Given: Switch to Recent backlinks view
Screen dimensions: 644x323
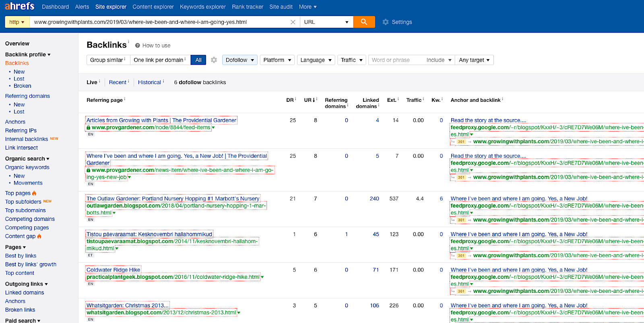Looking at the screenshot, I should [x=118, y=82].
